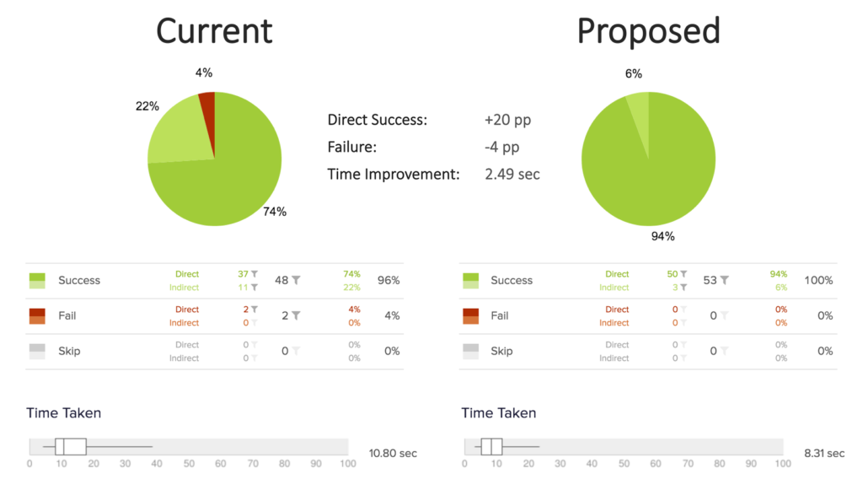The height and width of the screenshot is (495, 868).
Task: Click the box plot under Current Time Taken
Action: 71,446
